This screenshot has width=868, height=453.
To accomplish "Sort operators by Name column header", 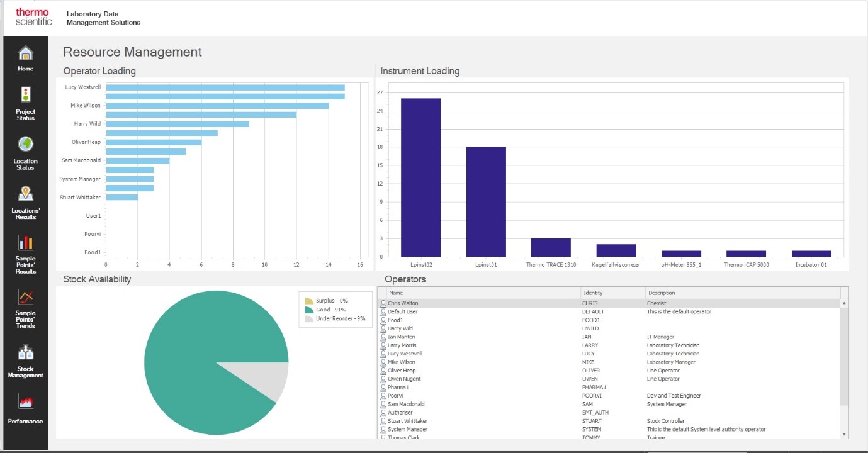I will [483, 293].
